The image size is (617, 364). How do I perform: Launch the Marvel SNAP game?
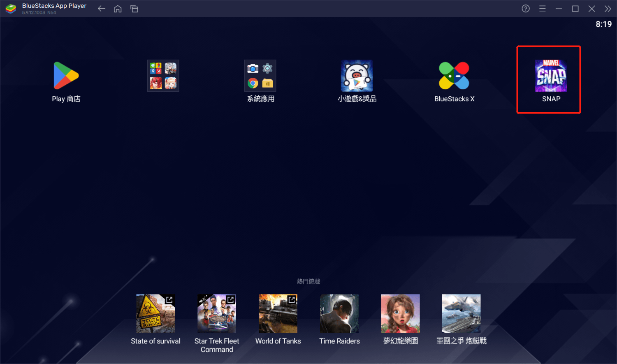(551, 76)
